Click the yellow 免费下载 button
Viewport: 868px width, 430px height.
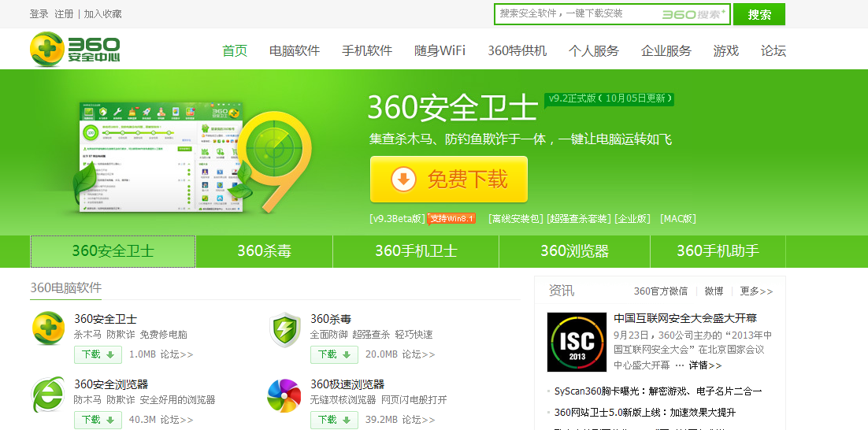click(x=449, y=180)
